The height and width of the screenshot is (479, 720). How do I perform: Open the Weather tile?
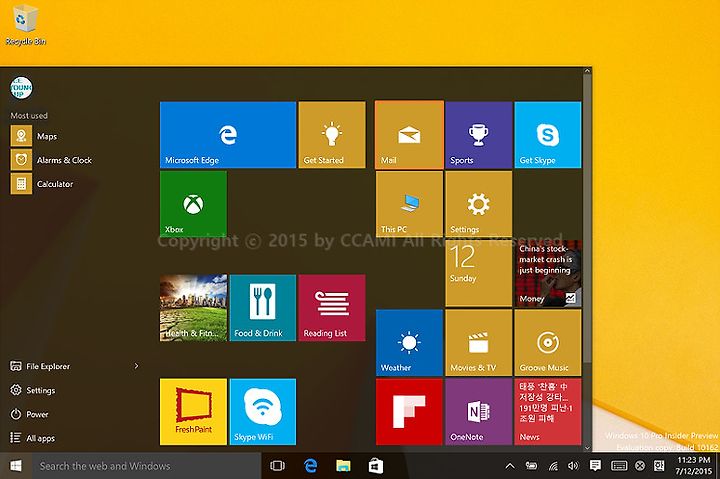click(409, 343)
